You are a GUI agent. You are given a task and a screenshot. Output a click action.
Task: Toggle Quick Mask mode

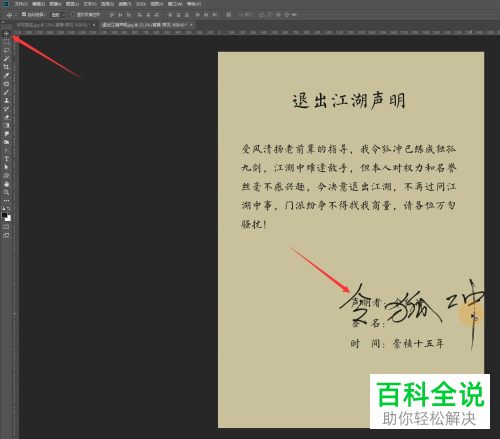click(6, 227)
